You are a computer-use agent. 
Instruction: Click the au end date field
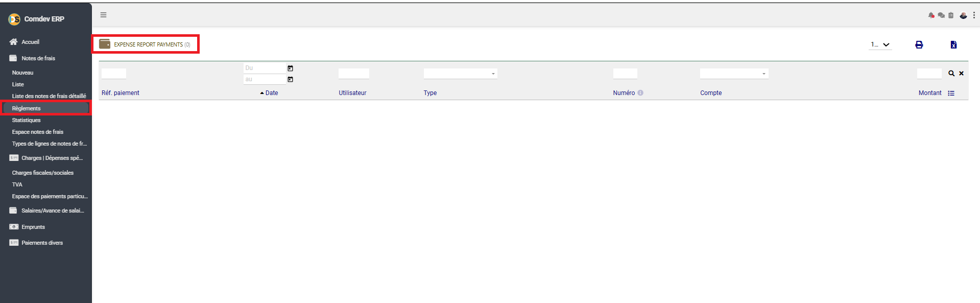pyautogui.click(x=265, y=79)
